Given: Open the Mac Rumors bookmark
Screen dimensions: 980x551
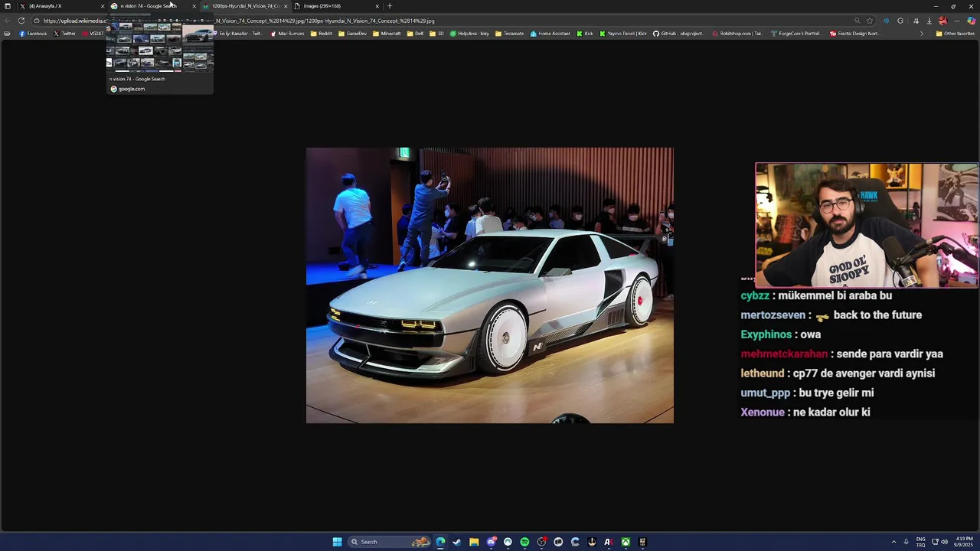Looking at the screenshot, I should (x=287, y=34).
